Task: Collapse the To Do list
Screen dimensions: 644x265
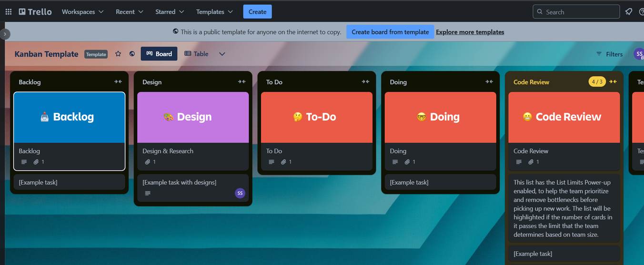Action: click(365, 82)
